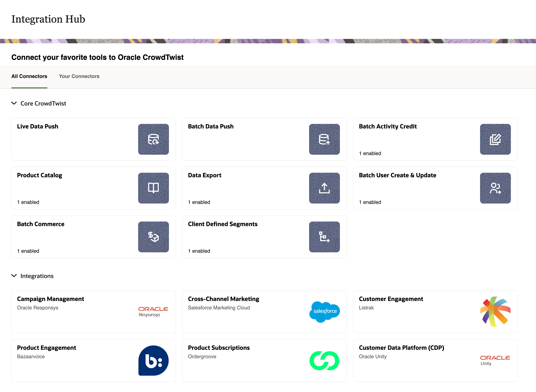Click the 'Connect your favorite tools' heading

pos(97,57)
